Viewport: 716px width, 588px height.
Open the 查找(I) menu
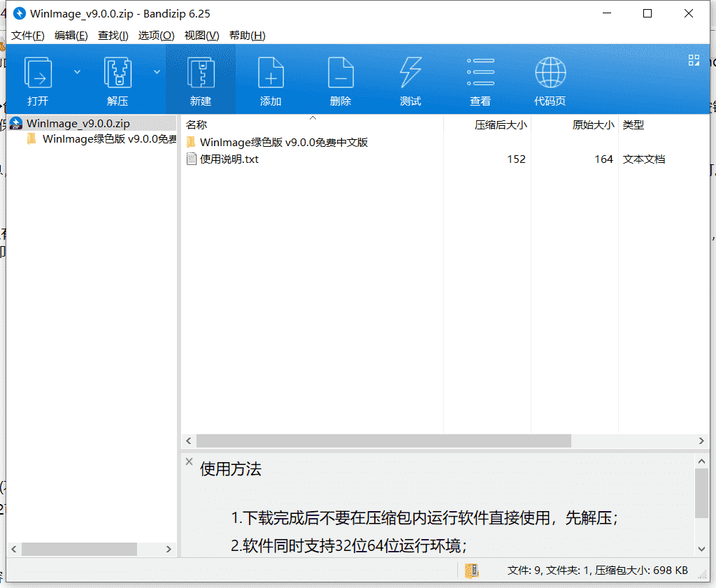[113, 36]
